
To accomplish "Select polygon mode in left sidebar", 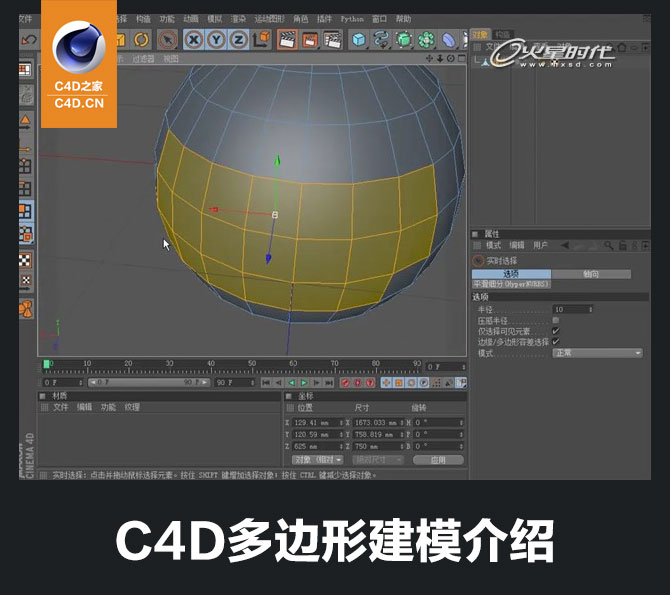I will (x=26, y=211).
